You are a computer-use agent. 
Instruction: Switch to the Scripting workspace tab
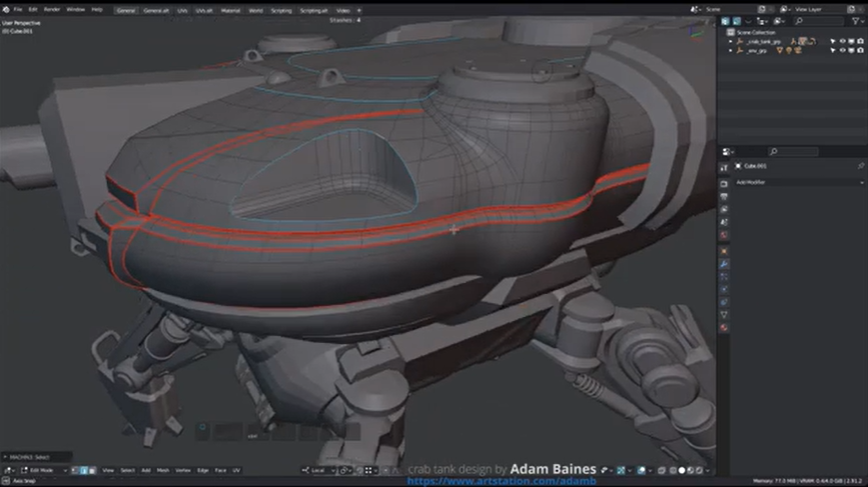click(x=281, y=11)
